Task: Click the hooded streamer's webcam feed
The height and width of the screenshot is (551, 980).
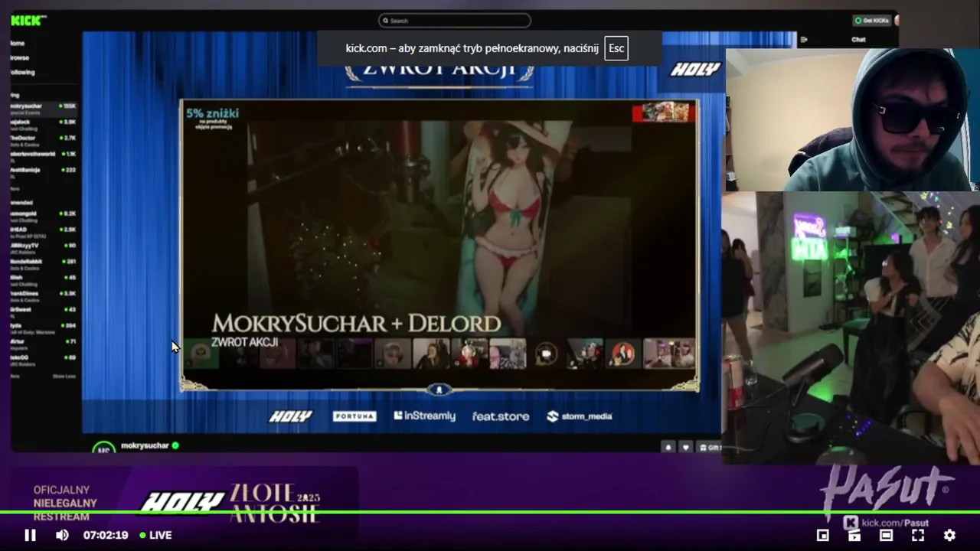Action: 852,119
